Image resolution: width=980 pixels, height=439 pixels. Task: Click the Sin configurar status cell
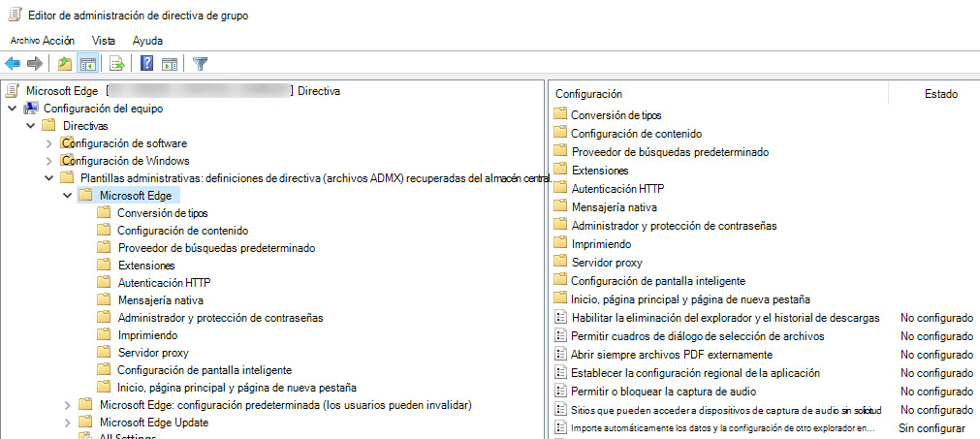(x=932, y=428)
